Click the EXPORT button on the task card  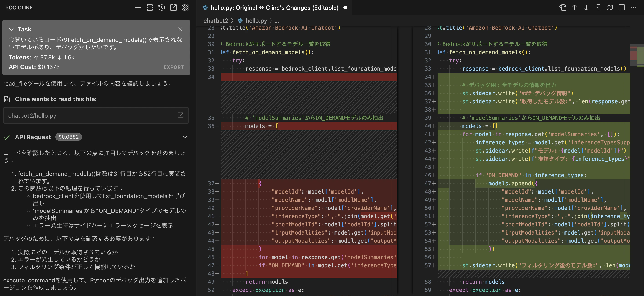[x=174, y=67]
